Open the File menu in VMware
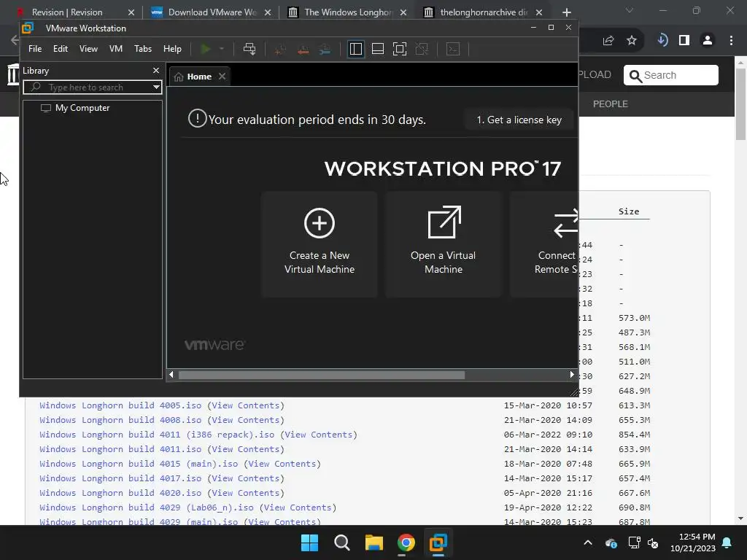 click(x=35, y=49)
